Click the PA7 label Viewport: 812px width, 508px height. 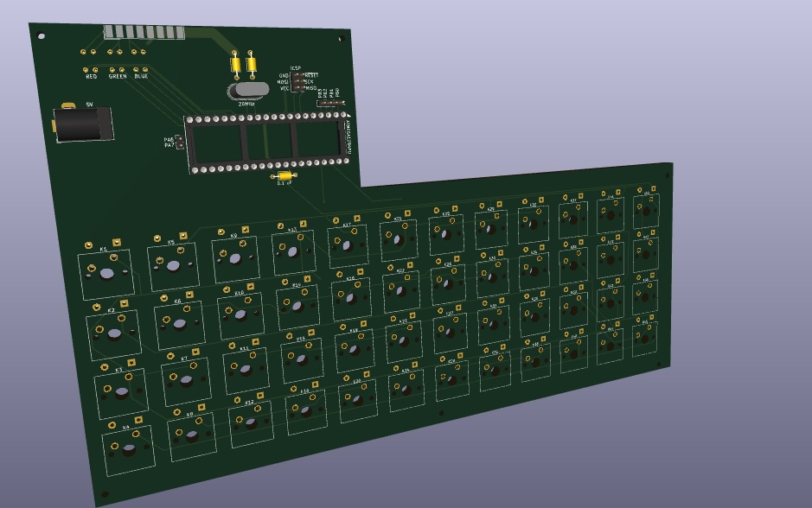click(x=169, y=145)
